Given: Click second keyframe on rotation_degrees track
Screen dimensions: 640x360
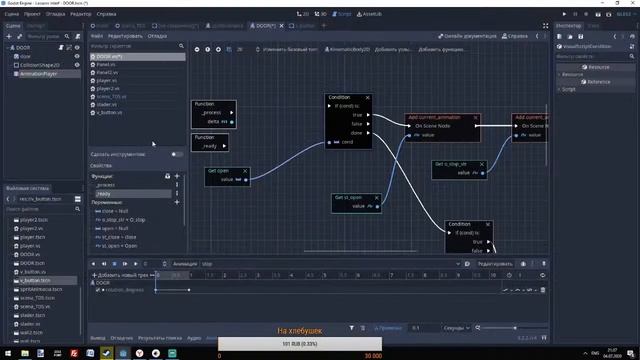Looking at the screenshot, I should pos(189,290).
